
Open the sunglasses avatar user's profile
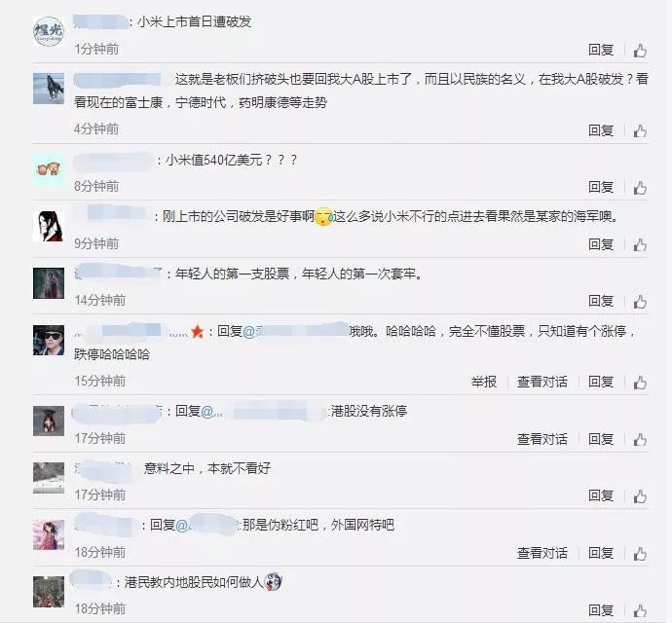click(x=49, y=340)
